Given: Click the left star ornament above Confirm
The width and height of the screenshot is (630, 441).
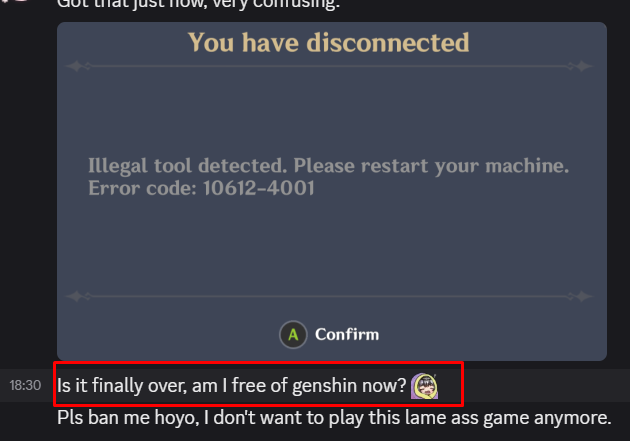Looking at the screenshot, I should tap(78, 296).
